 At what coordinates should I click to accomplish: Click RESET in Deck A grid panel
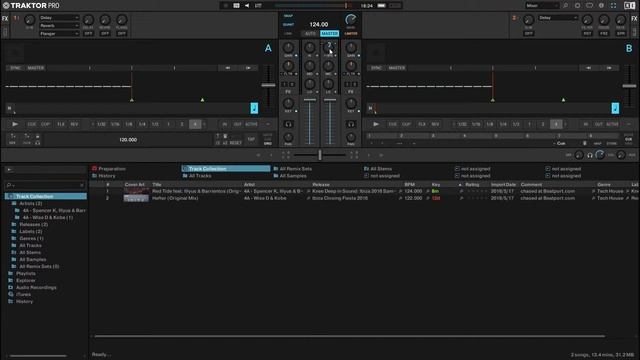(236, 143)
